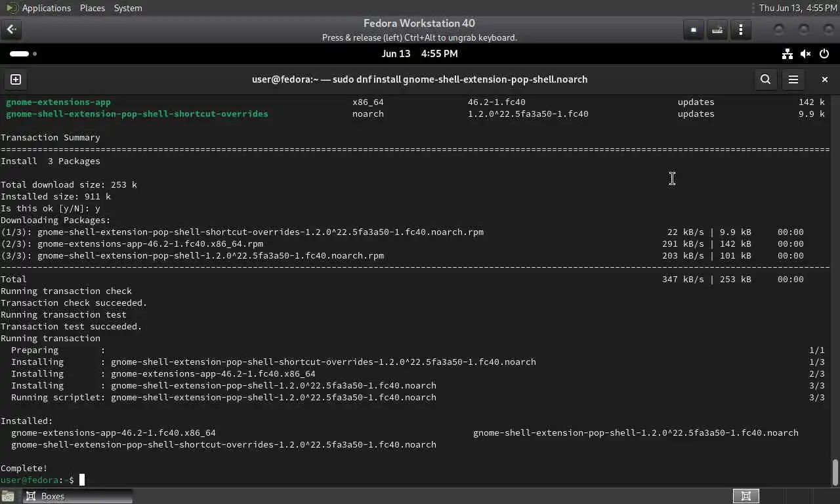The image size is (840, 504).
Task: Click the Installed: heading
Action: [x=27, y=421]
